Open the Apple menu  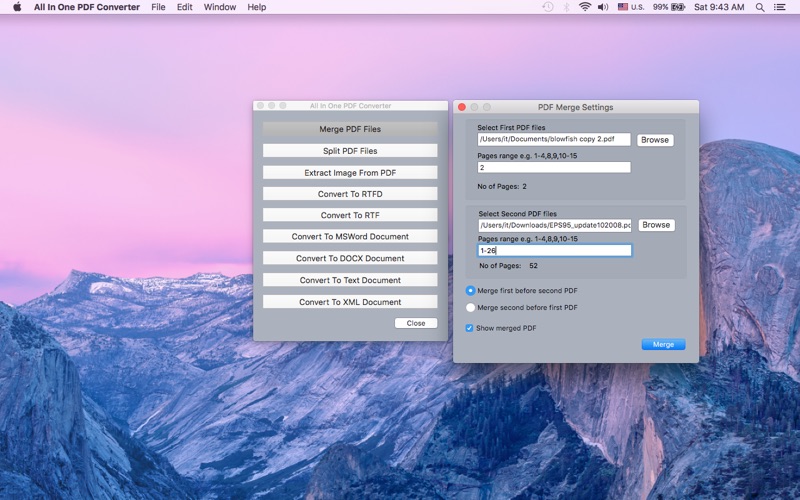(17, 7)
